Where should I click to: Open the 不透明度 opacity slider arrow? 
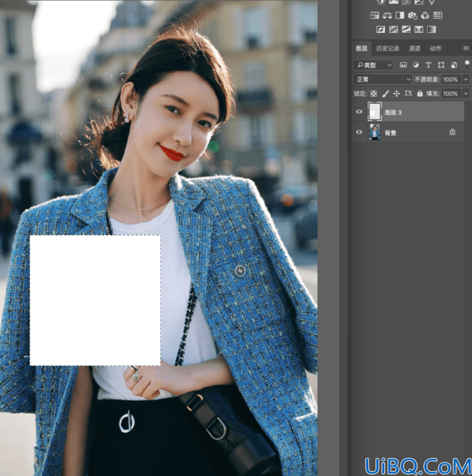pyautogui.click(x=466, y=80)
